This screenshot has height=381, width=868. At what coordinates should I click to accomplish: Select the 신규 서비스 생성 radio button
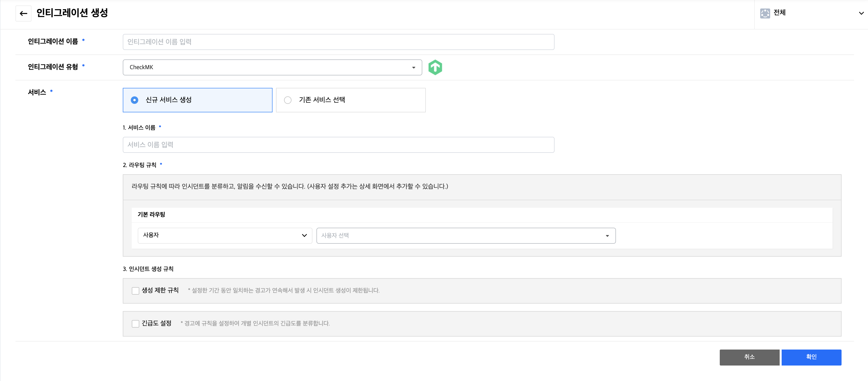135,100
